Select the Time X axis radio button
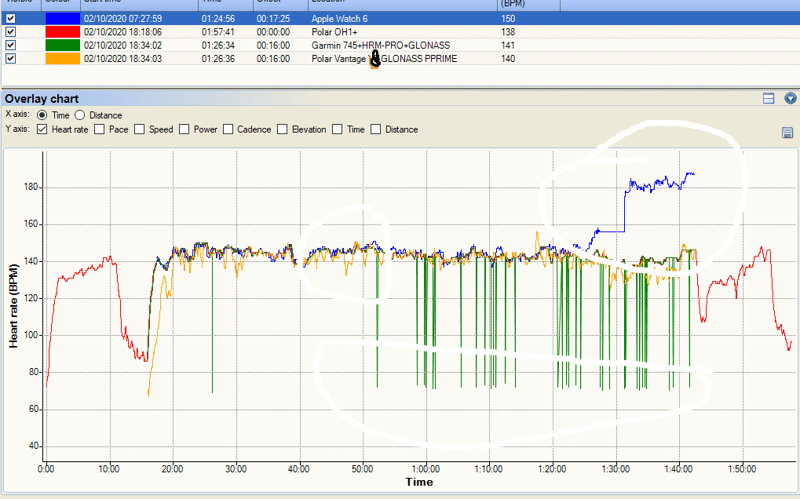This screenshot has height=499, width=800. pos(42,115)
